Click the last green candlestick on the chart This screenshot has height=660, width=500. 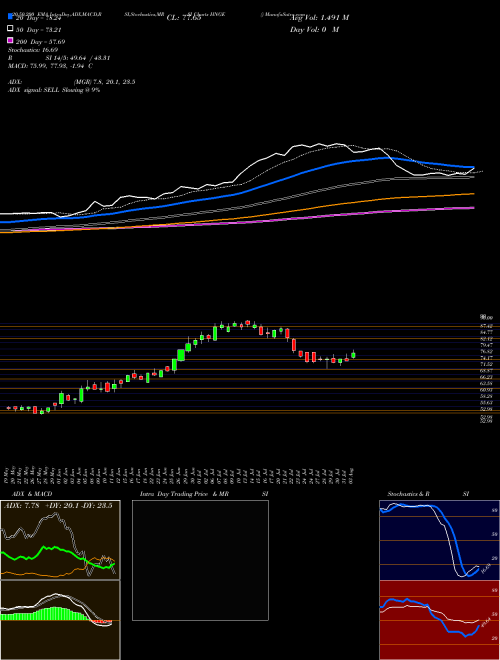click(x=353, y=355)
